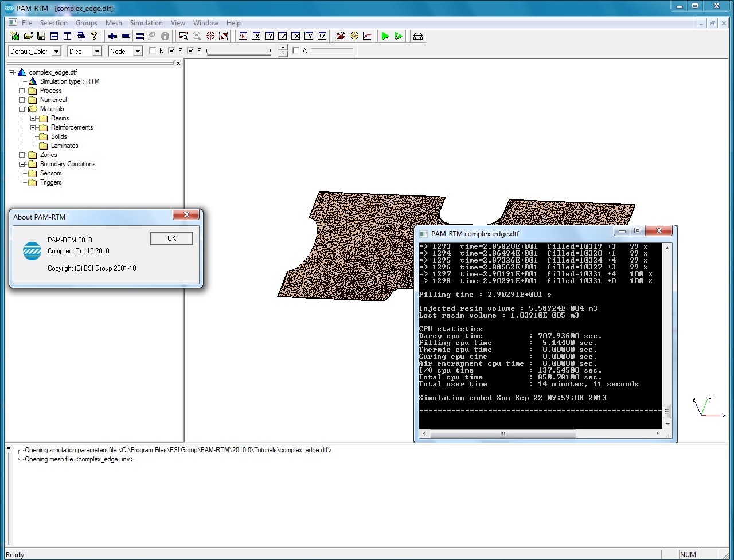Expand the Zones tree node
734x560 pixels.
(x=22, y=155)
